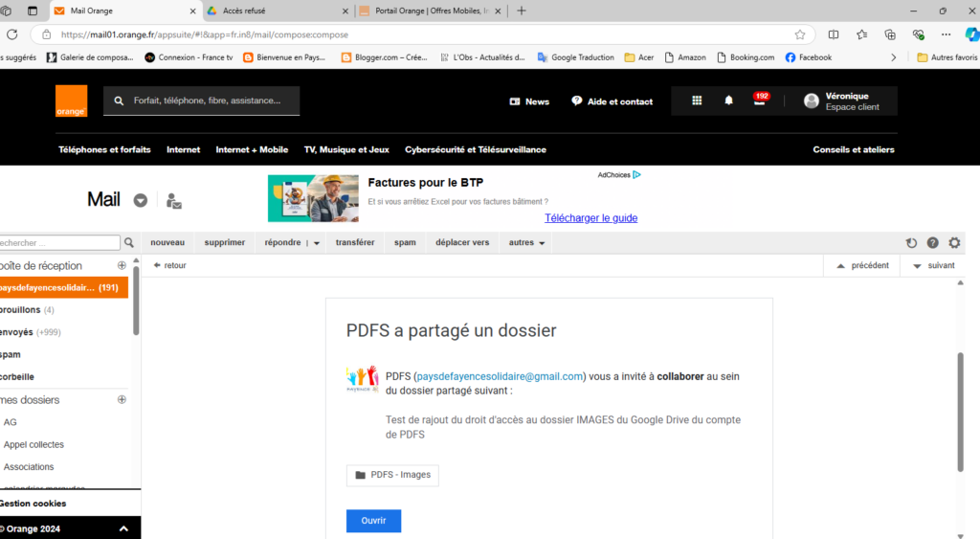This screenshot has height=539, width=980.
Task: Click the paysdefayencesolidaire@gmail.com link
Action: point(500,376)
